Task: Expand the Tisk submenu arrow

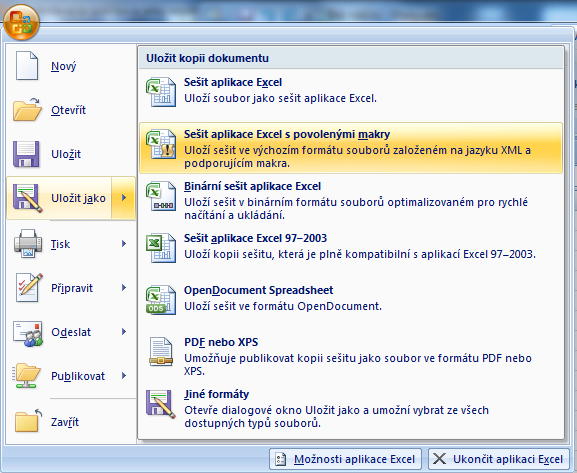Action: pyautogui.click(x=124, y=244)
